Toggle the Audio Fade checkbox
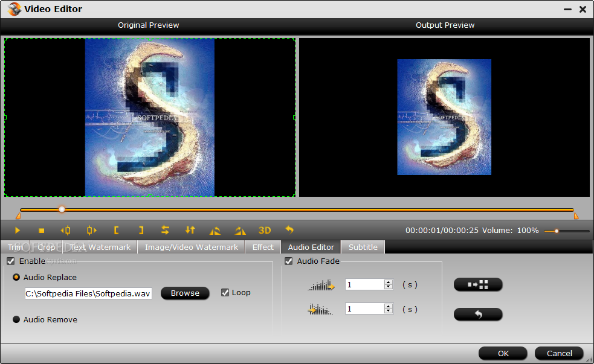This screenshot has height=364, width=594. click(x=289, y=261)
